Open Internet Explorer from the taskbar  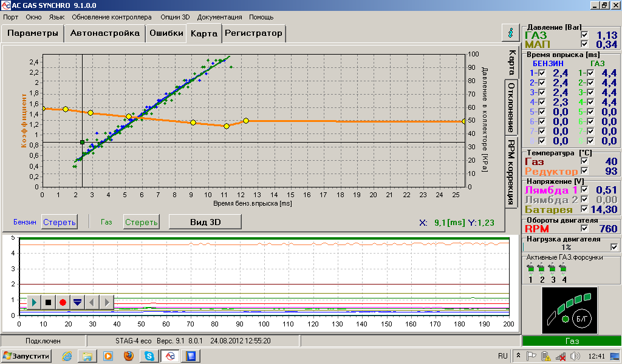pyautogui.click(x=67, y=356)
